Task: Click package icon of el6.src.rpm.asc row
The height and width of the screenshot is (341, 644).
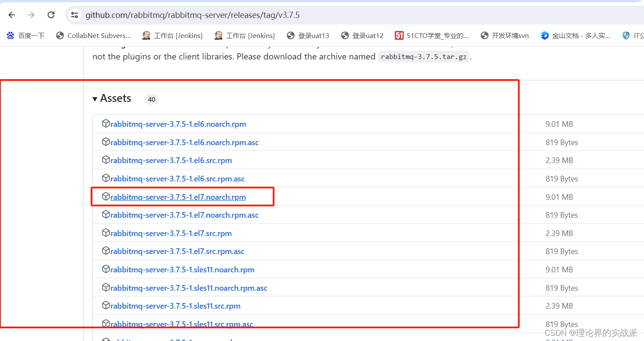Action: (106, 178)
